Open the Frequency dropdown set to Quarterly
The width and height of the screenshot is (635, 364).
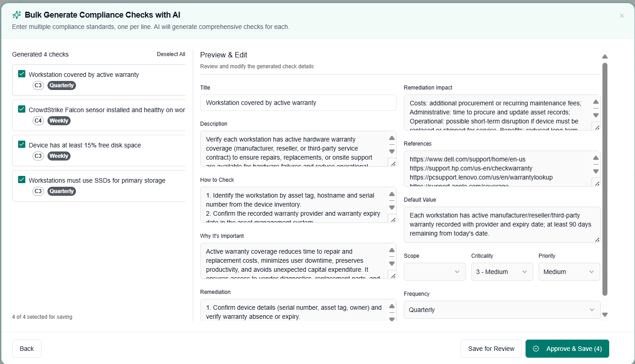pyautogui.click(x=502, y=310)
